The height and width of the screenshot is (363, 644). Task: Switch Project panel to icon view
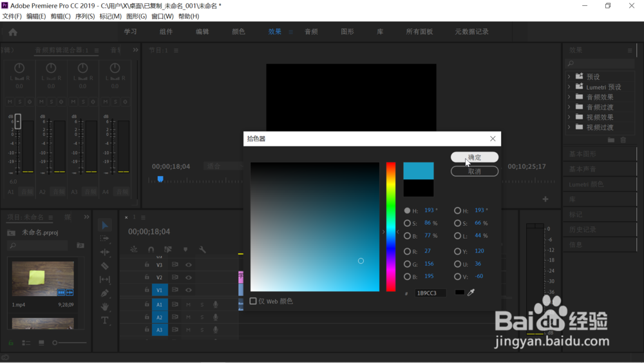[41, 342]
